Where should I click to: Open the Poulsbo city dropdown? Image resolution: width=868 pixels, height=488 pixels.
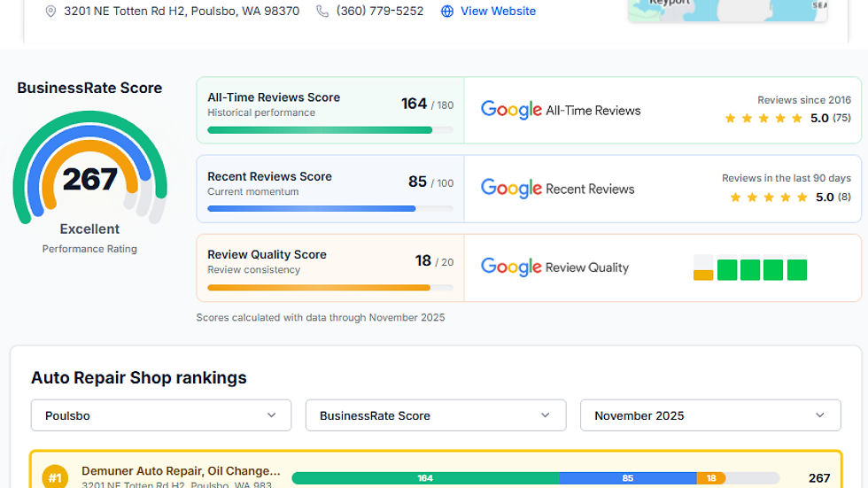click(x=160, y=415)
